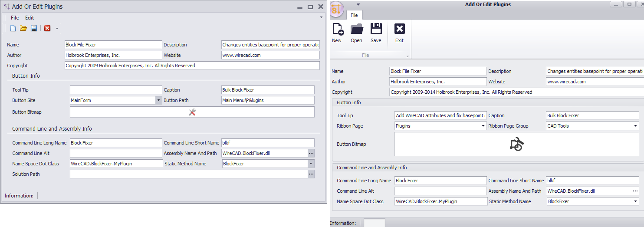The width and height of the screenshot is (644, 227).
Task: Click the Website field in left window
Action: click(x=270, y=55)
